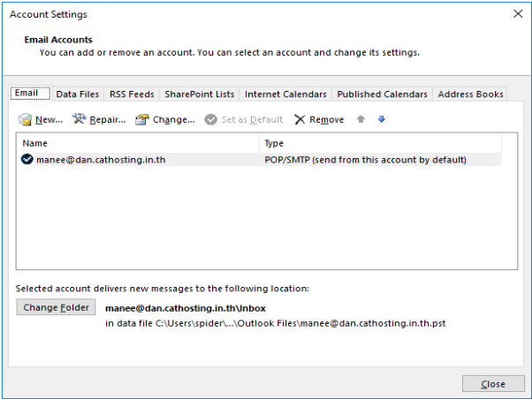Click the New account envelope icon
This screenshot has width=532, height=399.
[26, 119]
